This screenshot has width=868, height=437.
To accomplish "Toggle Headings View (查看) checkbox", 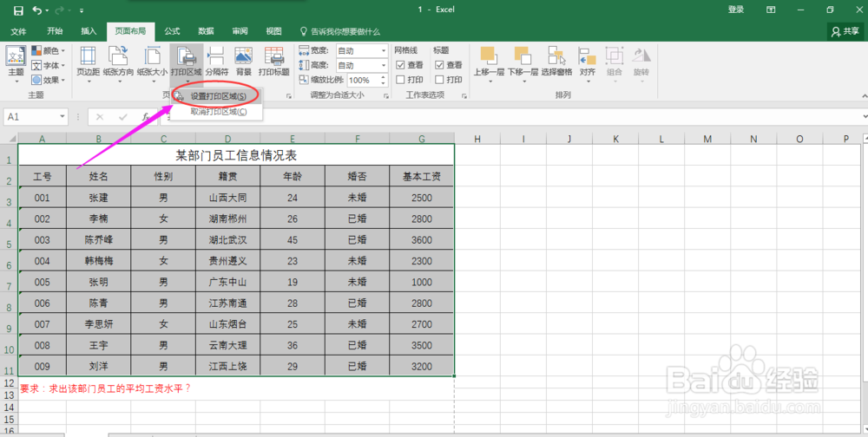I will point(439,65).
